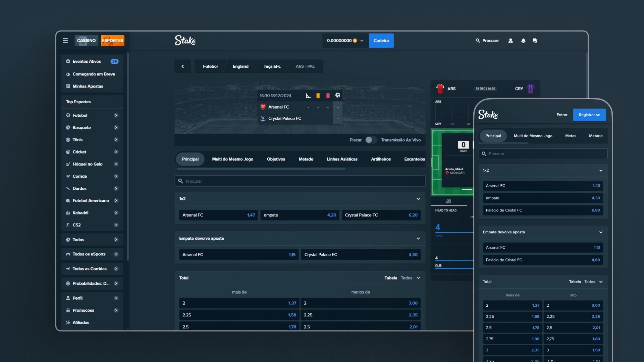Click the head-to-head people icon in stats widget
This screenshot has height=362, width=644.
pyautogui.click(x=449, y=201)
